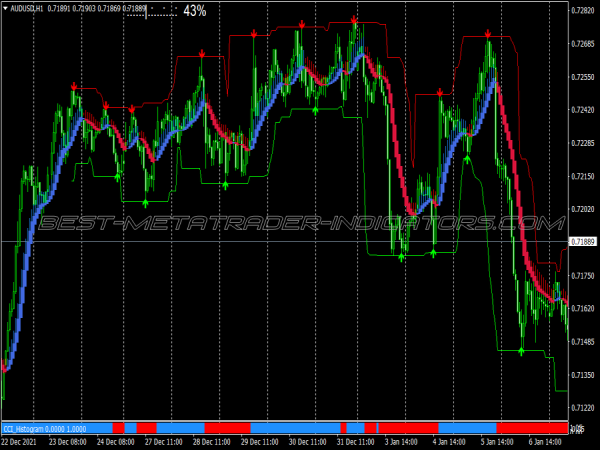Viewport: 600px width, 450px height.
Task: Click the lowest green buy arrow near 0.71485
Action: [521, 350]
